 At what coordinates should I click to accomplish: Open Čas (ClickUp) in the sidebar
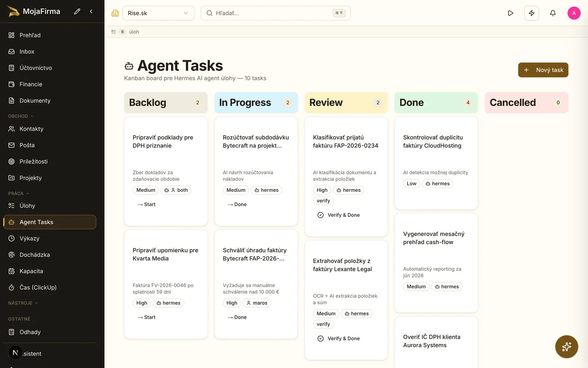click(50, 287)
